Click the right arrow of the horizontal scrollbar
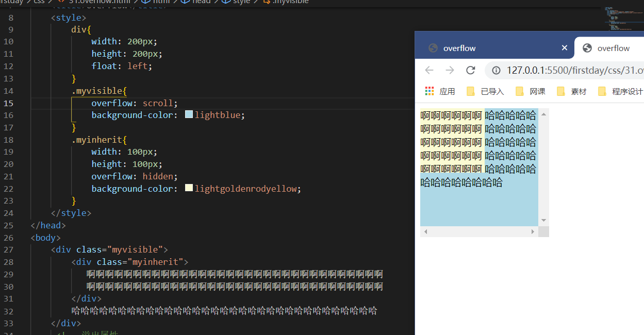This screenshot has width=644, height=335. pyautogui.click(x=533, y=232)
